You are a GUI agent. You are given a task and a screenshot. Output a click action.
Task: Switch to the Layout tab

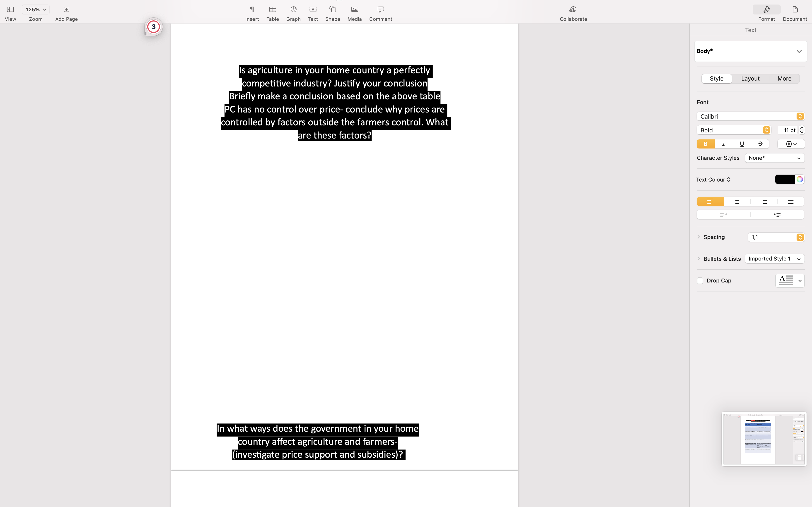pos(750,79)
